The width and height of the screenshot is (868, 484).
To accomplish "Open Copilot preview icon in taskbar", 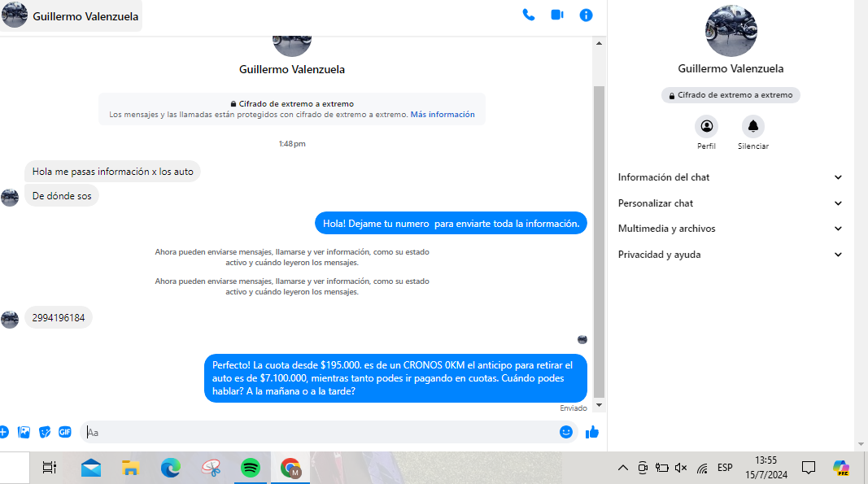I will 841,468.
